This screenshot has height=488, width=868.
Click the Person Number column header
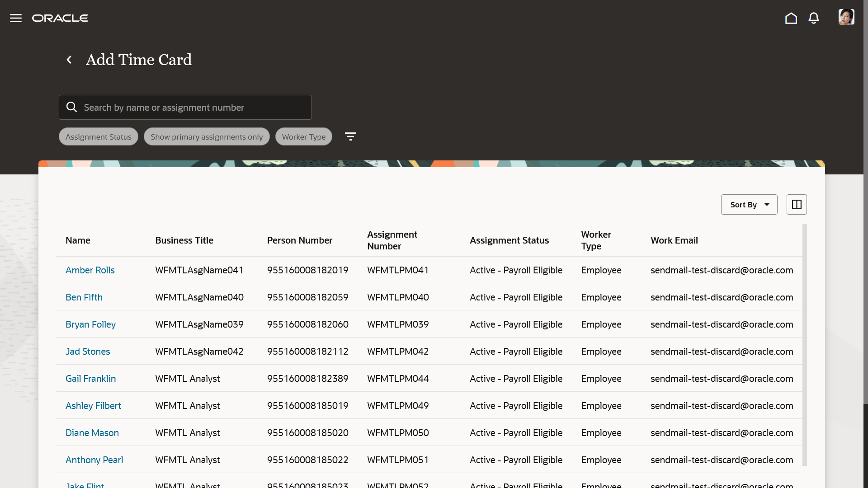299,240
